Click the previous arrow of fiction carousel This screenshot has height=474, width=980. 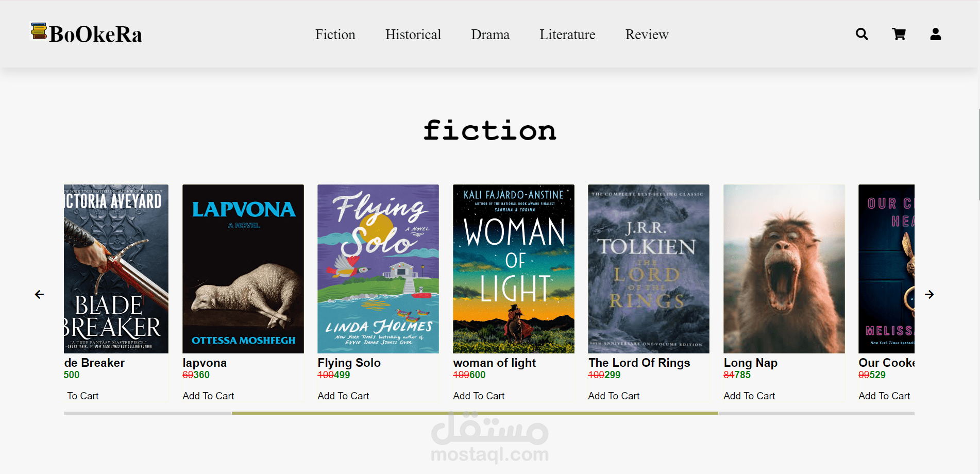39,295
